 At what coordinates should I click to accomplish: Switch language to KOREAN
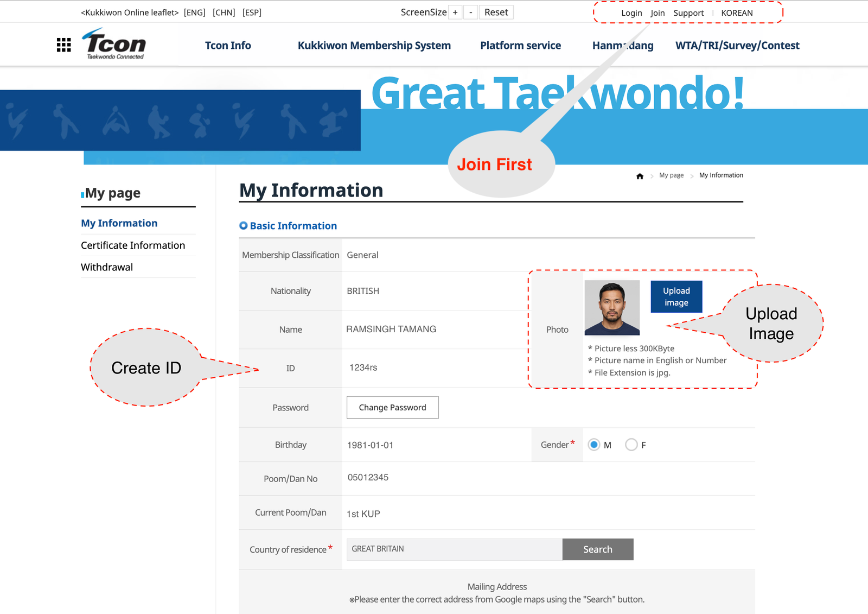(737, 13)
